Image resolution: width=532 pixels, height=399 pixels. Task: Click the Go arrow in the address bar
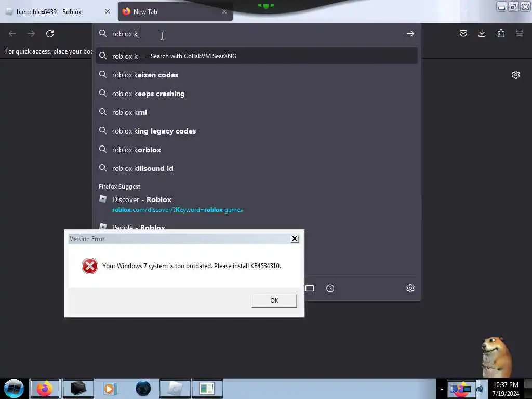[410, 34]
